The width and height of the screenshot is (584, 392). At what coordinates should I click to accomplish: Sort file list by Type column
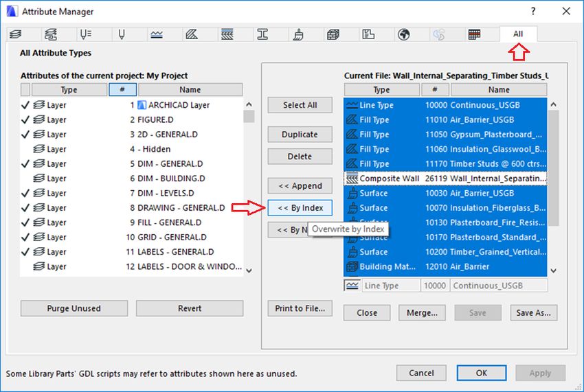[382, 90]
